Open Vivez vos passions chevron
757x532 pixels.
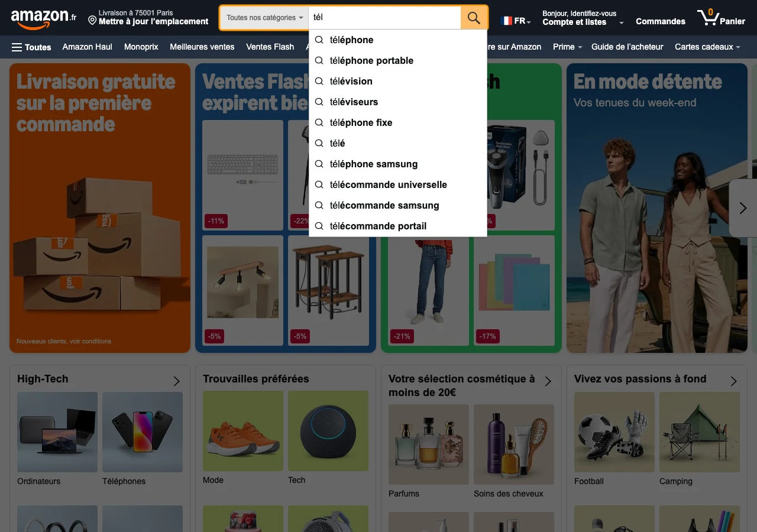point(733,381)
